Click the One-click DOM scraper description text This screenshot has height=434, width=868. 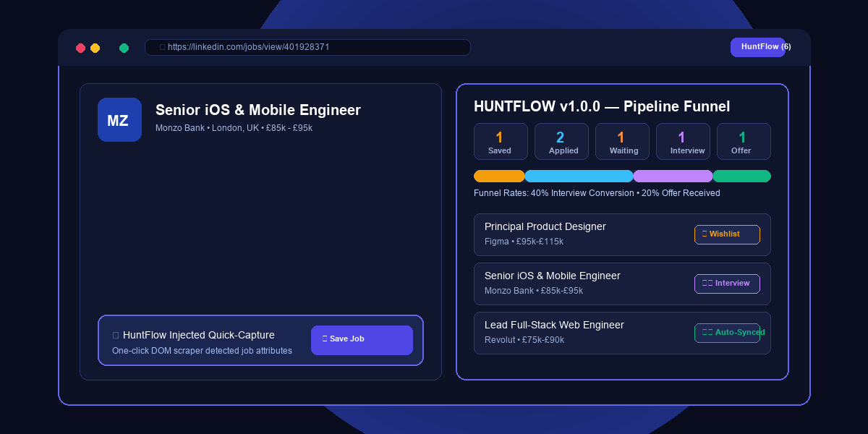(x=202, y=351)
